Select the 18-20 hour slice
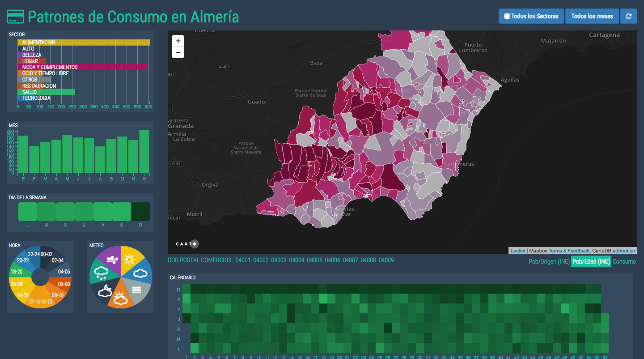Screen dimensions: 644x359 17,272
